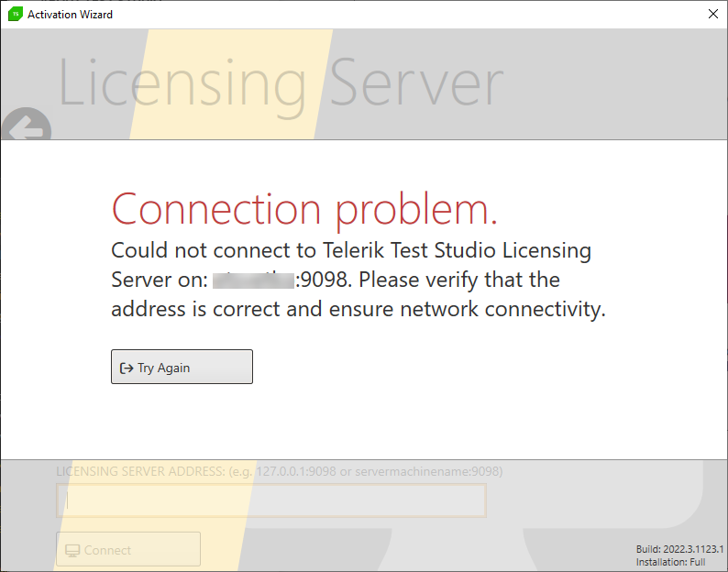Click the 'Could not connect to Telerik' message
This screenshot has width=728, height=572.
(x=358, y=280)
